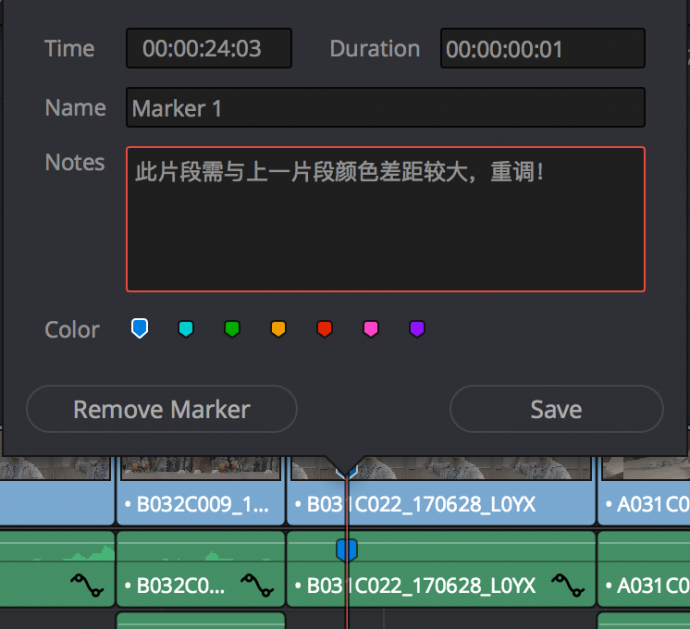Click inside the Notes text area
The height and width of the screenshot is (629, 690).
[x=385, y=218]
